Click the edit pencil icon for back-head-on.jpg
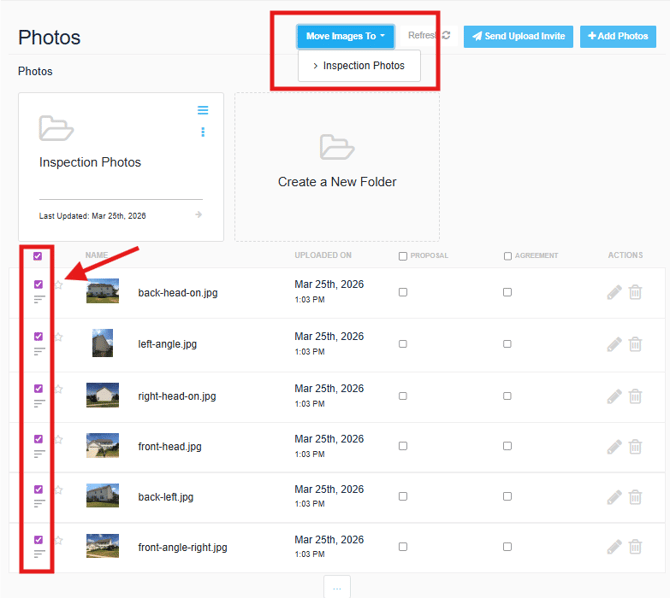This screenshot has width=670, height=598. [x=614, y=293]
